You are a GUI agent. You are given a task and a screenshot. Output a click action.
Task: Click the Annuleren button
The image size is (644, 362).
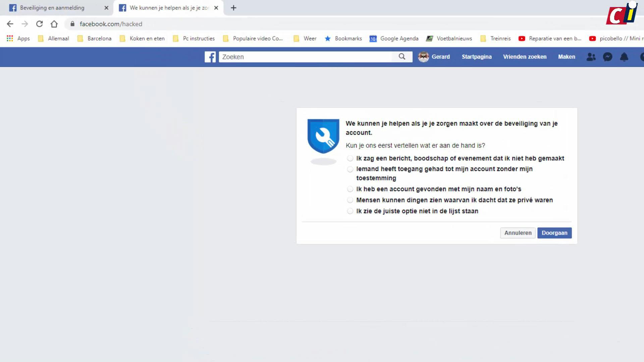coord(518,233)
